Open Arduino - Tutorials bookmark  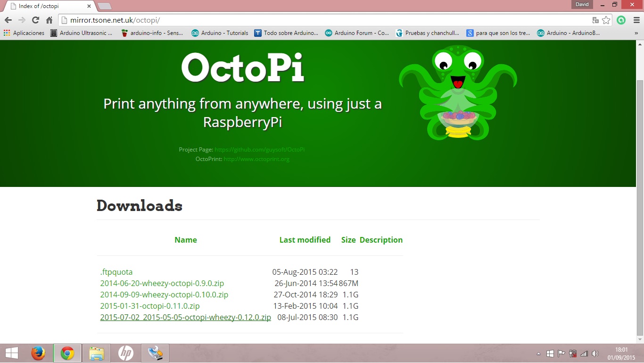coord(220,33)
